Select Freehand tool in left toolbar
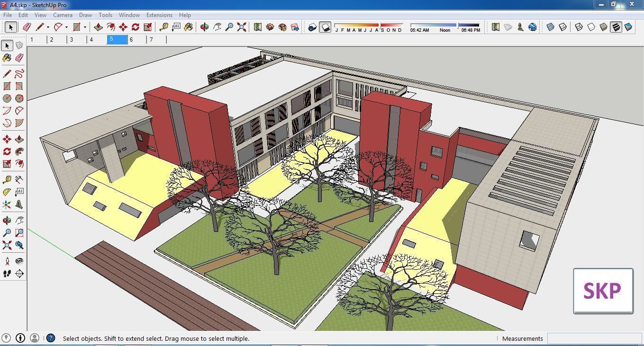The image size is (644, 346). 19,73
